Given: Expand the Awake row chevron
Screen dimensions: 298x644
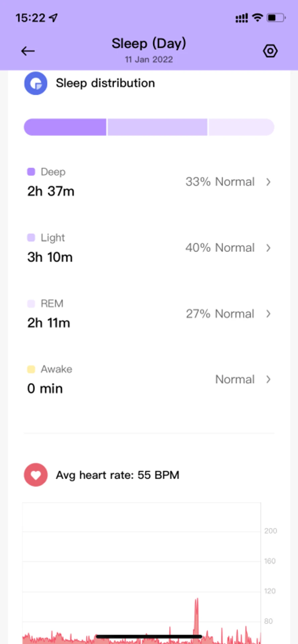Looking at the screenshot, I should [268, 379].
